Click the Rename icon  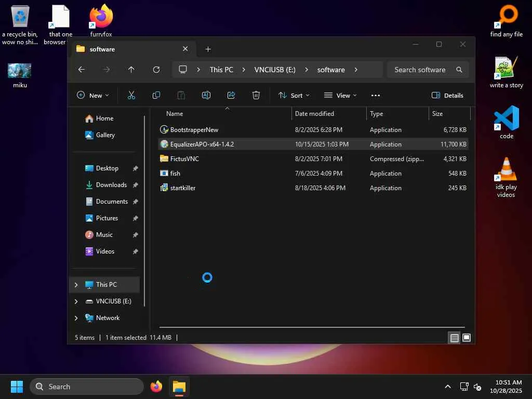coord(206,96)
